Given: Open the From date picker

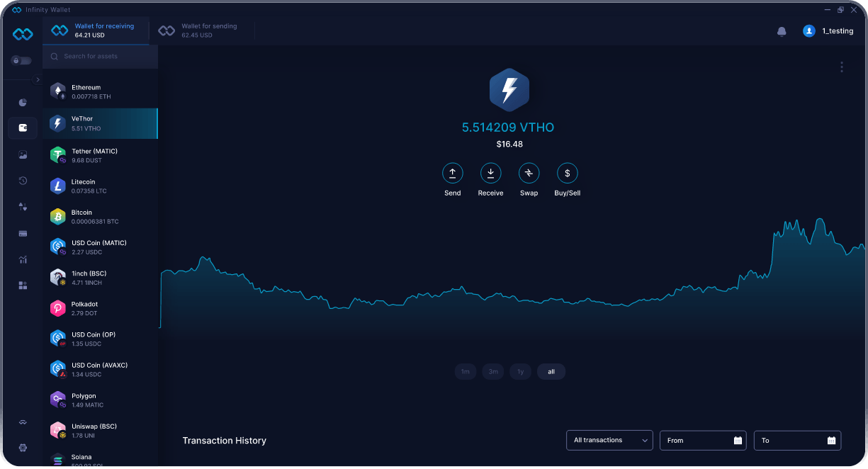Looking at the screenshot, I should [x=704, y=440].
